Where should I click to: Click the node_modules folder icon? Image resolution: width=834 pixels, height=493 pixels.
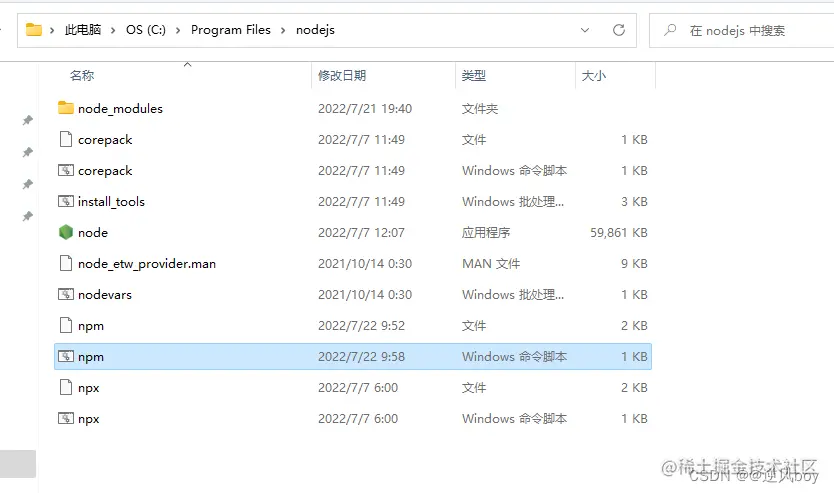coord(65,108)
